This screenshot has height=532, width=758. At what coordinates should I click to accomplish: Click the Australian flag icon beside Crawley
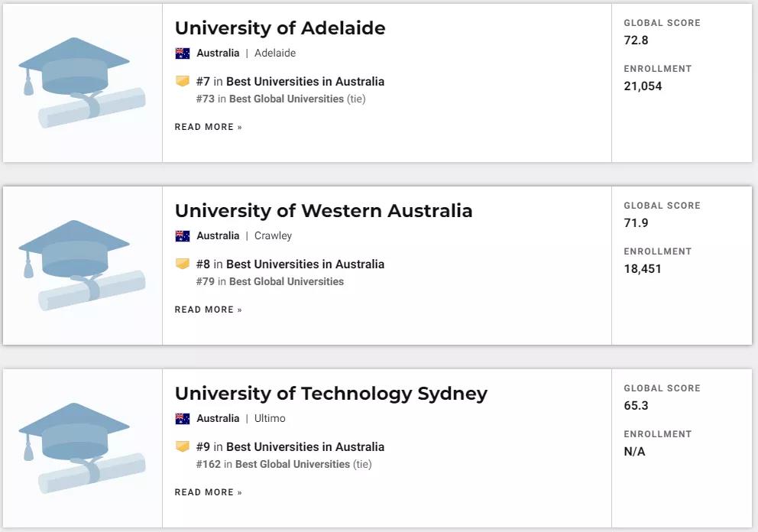click(x=183, y=236)
